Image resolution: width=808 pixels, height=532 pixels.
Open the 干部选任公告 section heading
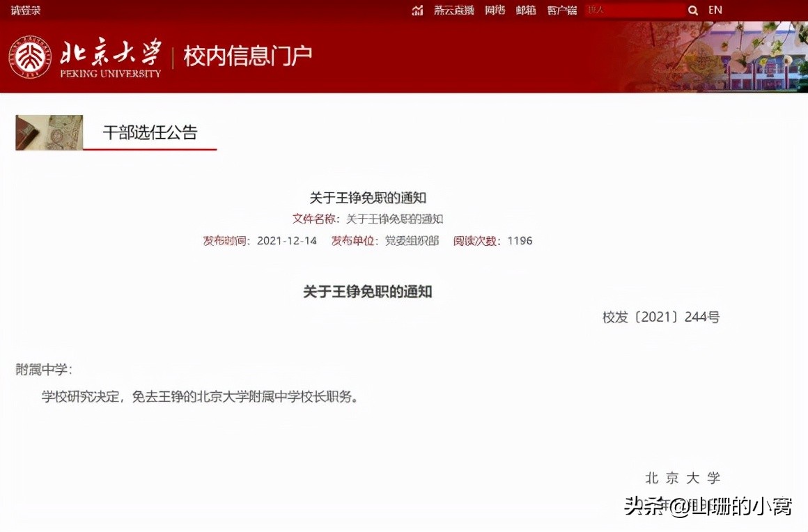(150, 132)
